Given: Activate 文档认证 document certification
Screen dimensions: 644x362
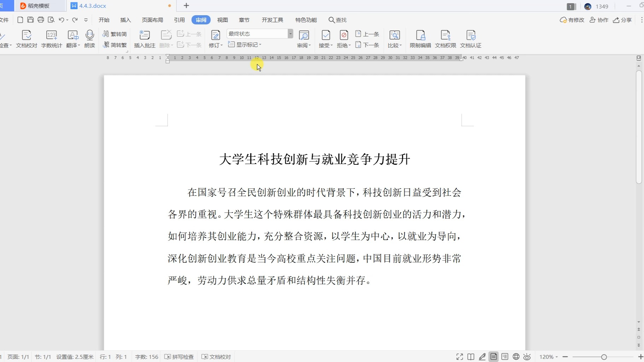Looking at the screenshot, I should (471, 38).
